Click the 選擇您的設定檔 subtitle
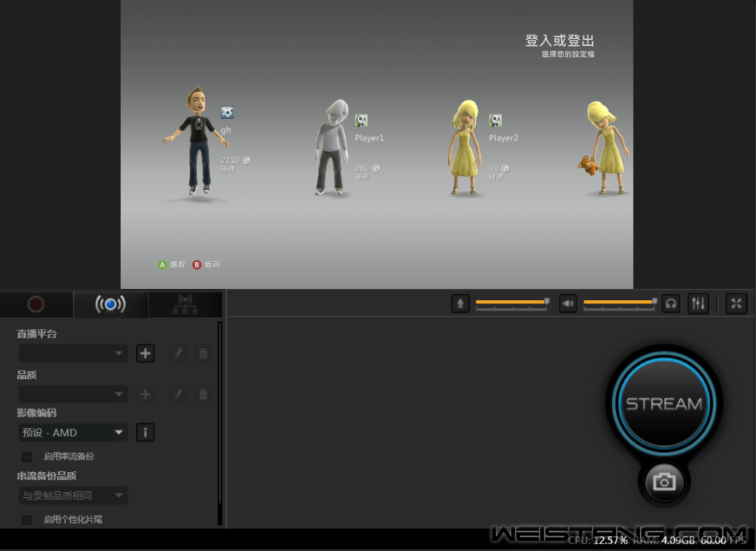 coord(568,54)
